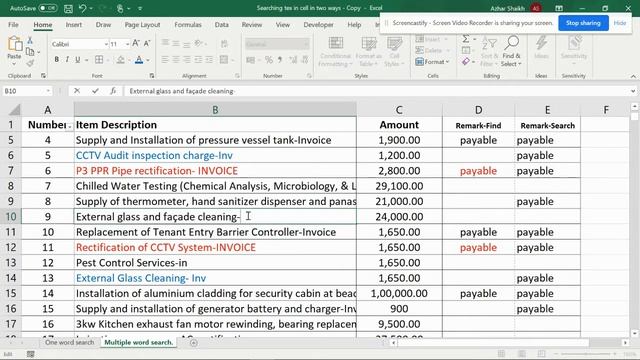Screen dimensions: 640x360
Task: Open the Review ribbon tab
Action: point(252,25)
